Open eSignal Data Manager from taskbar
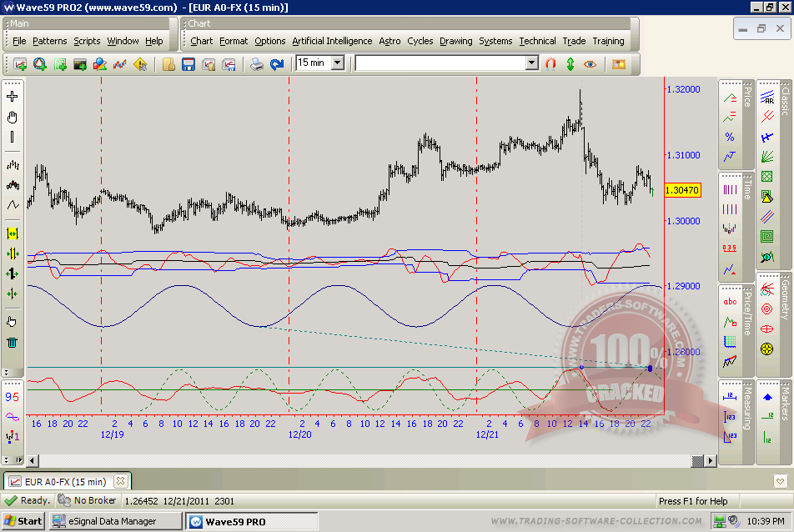Image resolution: width=794 pixels, height=532 pixels. [114, 521]
